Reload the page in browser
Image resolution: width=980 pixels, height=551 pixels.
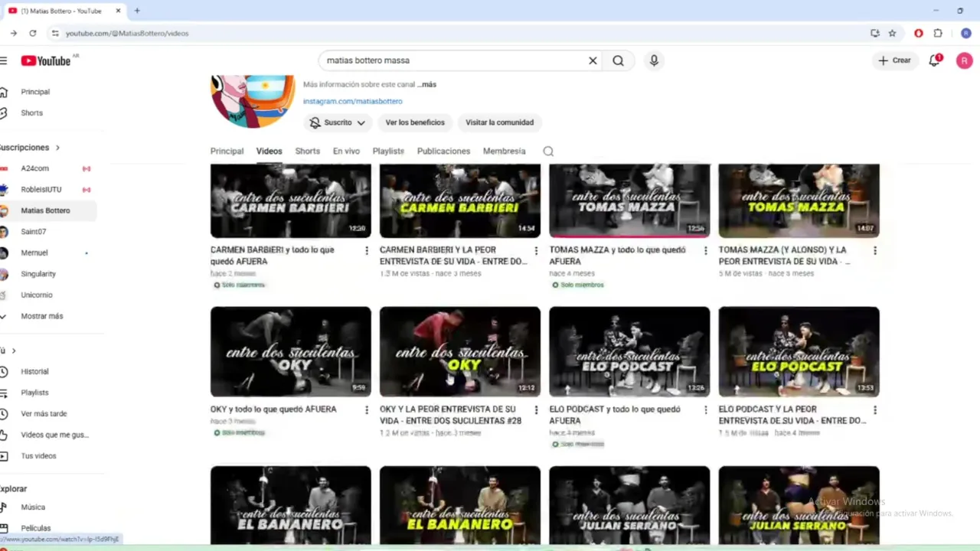[32, 33]
